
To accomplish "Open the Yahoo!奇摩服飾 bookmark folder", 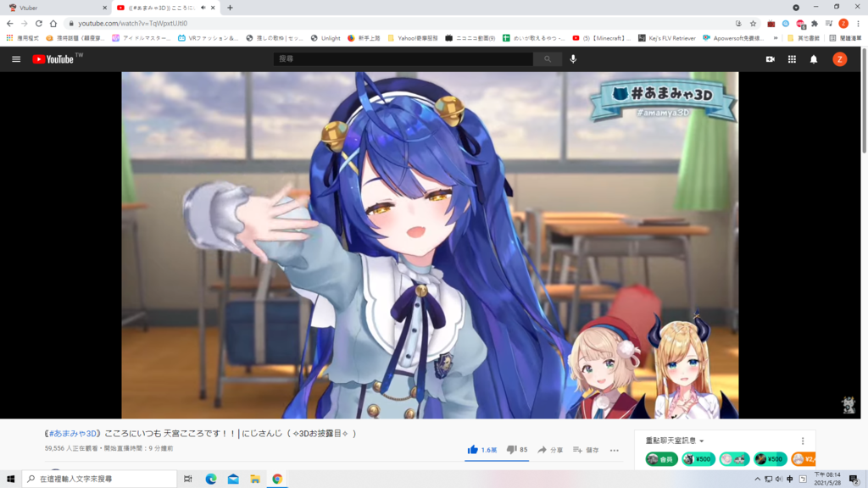I will [413, 38].
